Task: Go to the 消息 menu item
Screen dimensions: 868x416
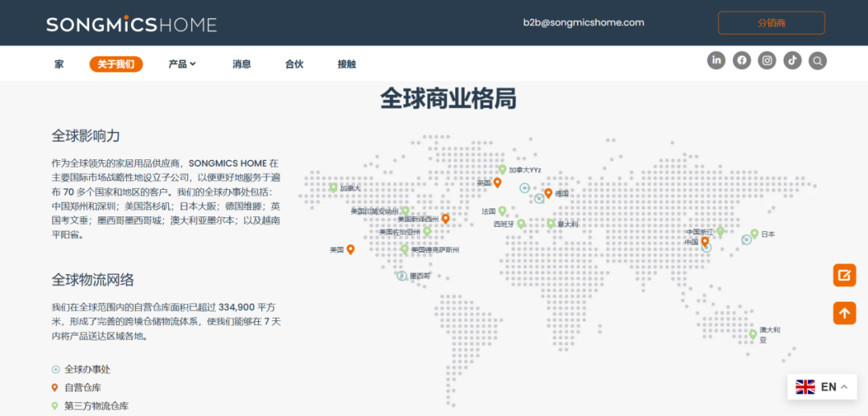Action: [x=241, y=64]
